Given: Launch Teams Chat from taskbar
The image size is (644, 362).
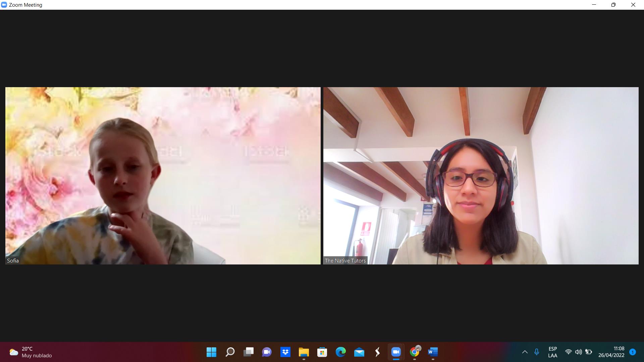Looking at the screenshot, I should click(267, 352).
